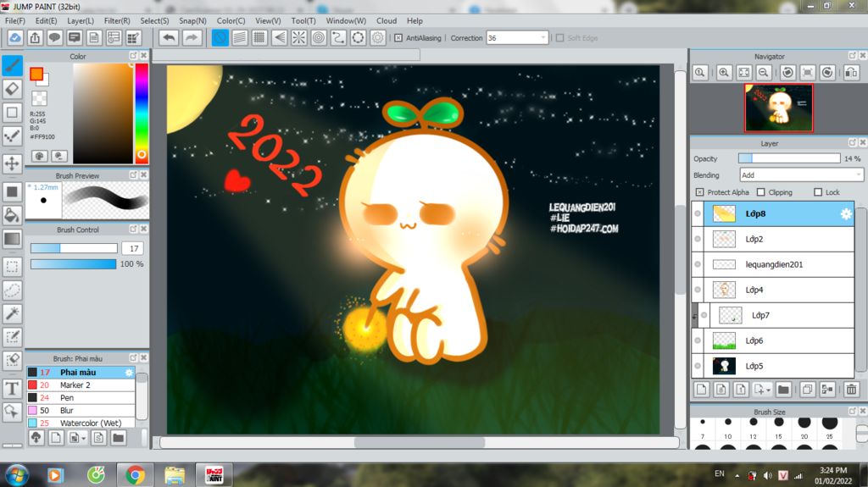Enable layer Lock checkbox
Viewport: 868px width, 487px height.
point(818,192)
